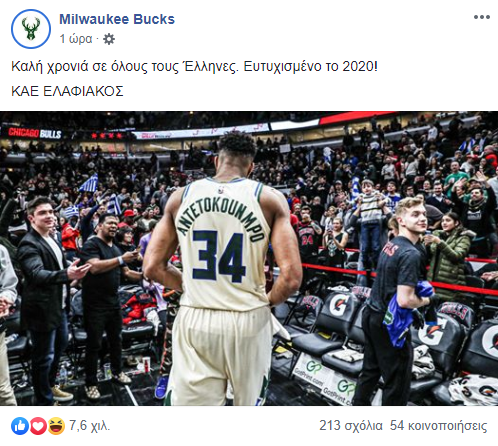Click the Chicago Bulls sign in photo
The image size is (498, 446).
[x=35, y=133]
